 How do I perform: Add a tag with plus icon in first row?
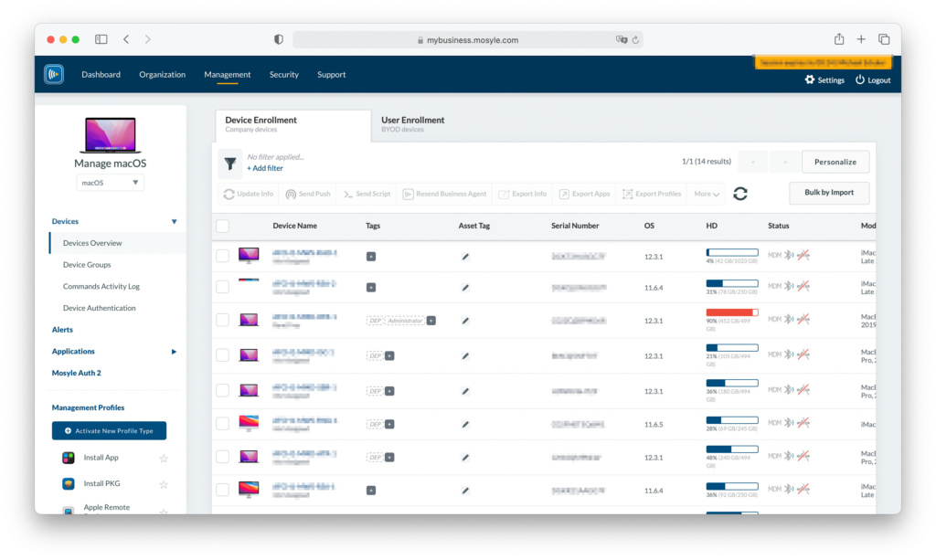point(371,257)
